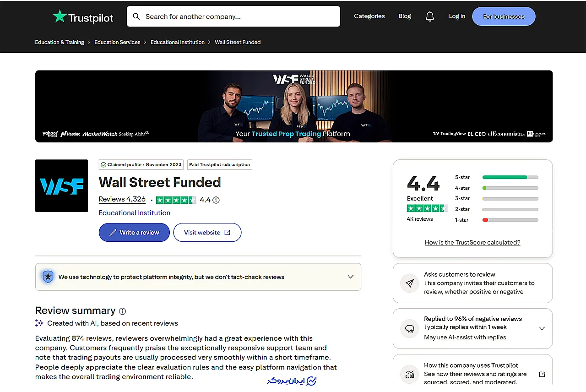The height and width of the screenshot is (392, 586).
Task: Click the star rating under Excellent
Action: pyautogui.click(x=427, y=208)
